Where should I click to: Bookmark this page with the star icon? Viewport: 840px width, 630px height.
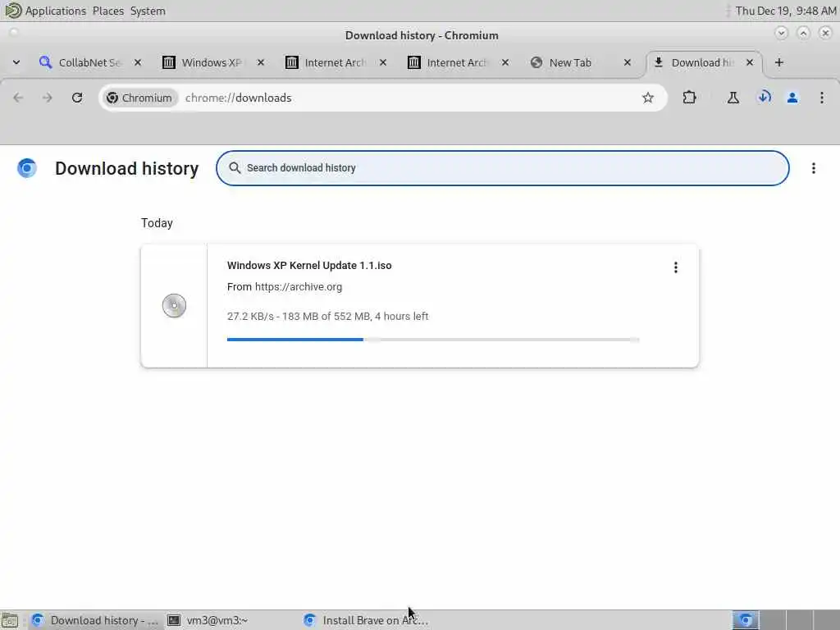(x=648, y=98)
